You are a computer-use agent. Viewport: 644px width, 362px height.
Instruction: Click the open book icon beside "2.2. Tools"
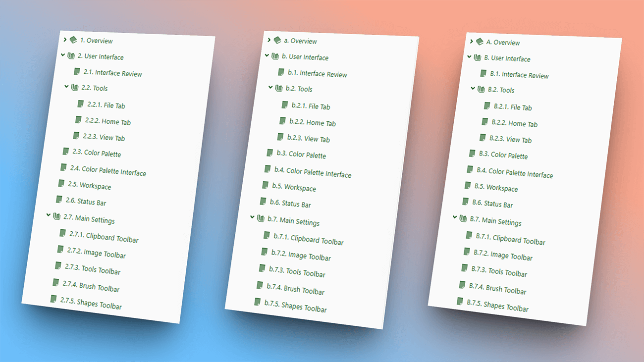pyautogui.click(x=75, y=88)
